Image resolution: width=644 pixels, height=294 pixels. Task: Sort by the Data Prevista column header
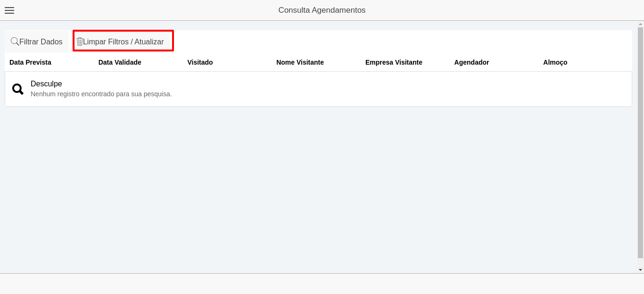coord(30,62)
